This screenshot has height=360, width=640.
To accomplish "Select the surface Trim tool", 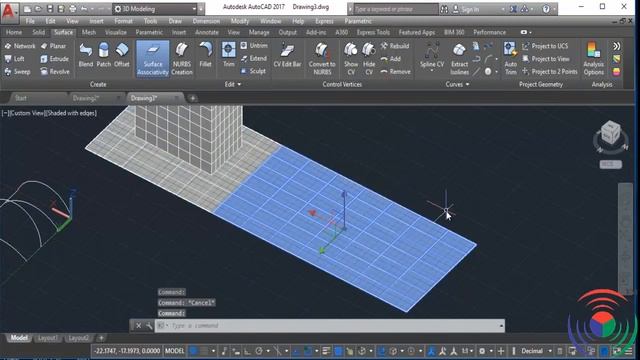I will click(229, 55).
